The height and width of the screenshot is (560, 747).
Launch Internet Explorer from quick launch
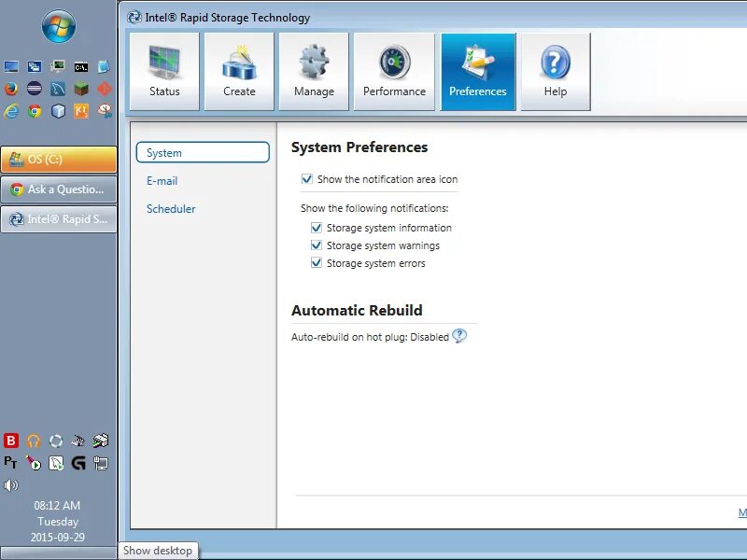pos(11,111)
